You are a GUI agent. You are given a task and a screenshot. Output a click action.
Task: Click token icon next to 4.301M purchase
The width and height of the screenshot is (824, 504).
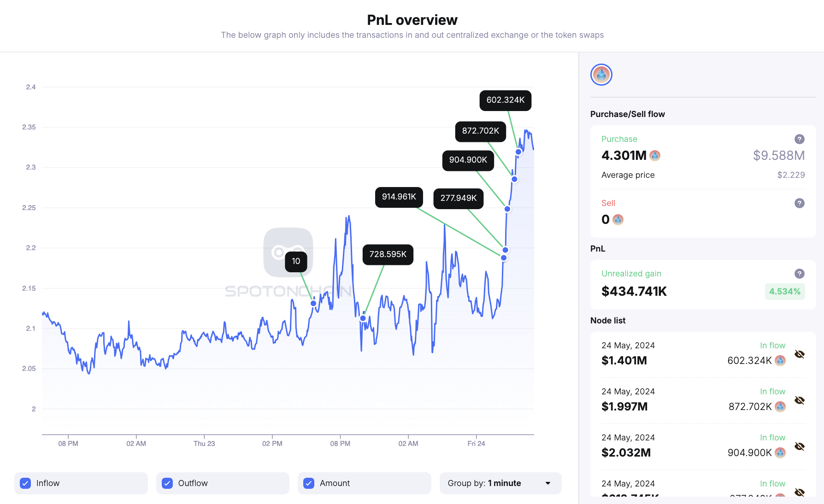pos(655,156)
